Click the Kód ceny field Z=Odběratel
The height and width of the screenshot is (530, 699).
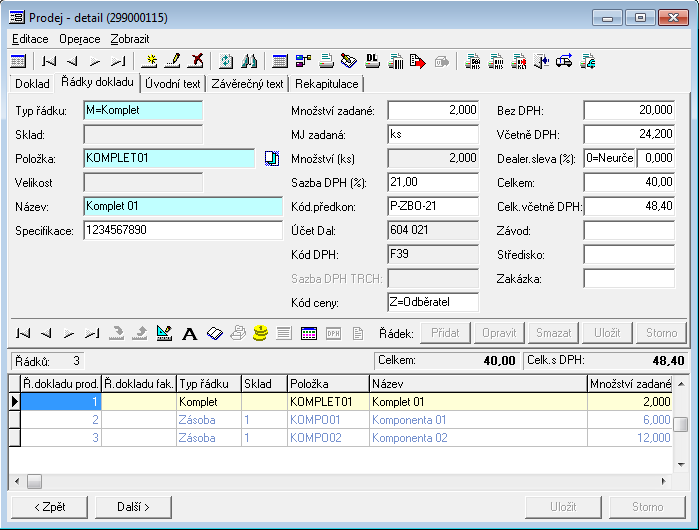click(x=433, y=303)
